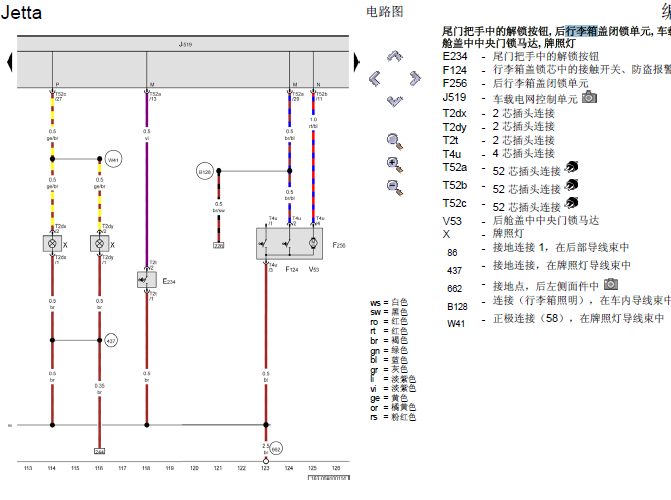Click legend code T2dy
Image resolution: width=671 pixels, height=500 pixels.
tap(454, 127)
